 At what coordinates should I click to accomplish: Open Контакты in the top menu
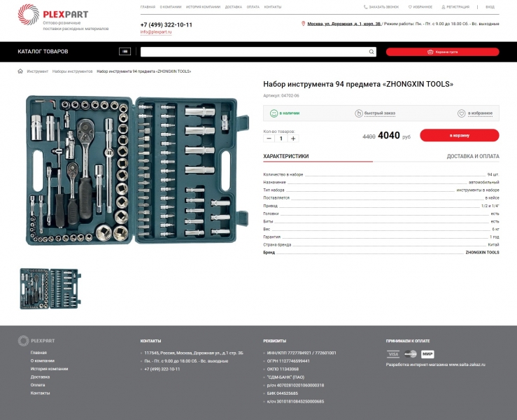pos(273,7)
